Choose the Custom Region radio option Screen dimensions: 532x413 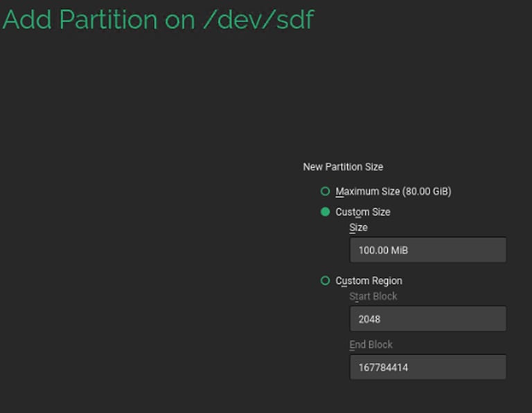click(325, 281)
